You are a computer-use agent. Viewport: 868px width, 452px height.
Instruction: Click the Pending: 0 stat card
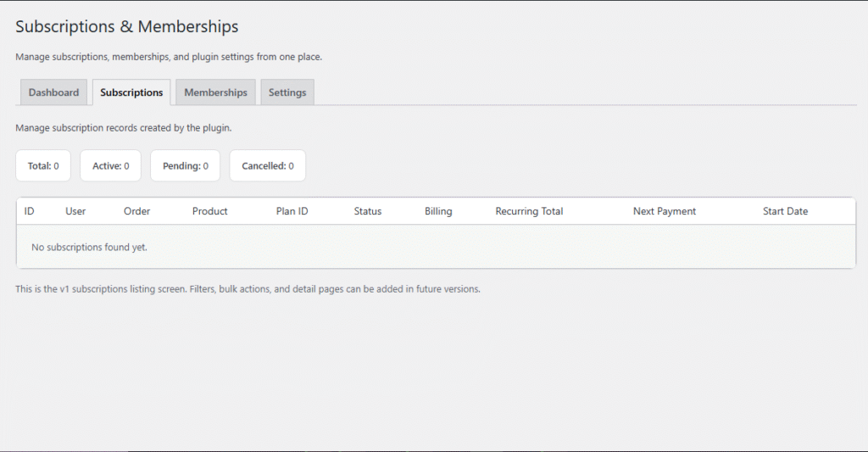185,166
